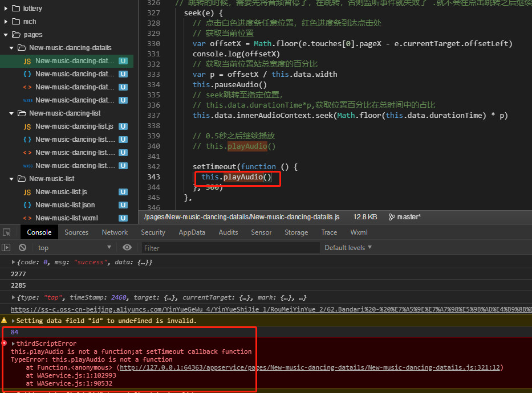Open the Sensor tab
The width and height of the screenshot is (532, 393).
261,232
